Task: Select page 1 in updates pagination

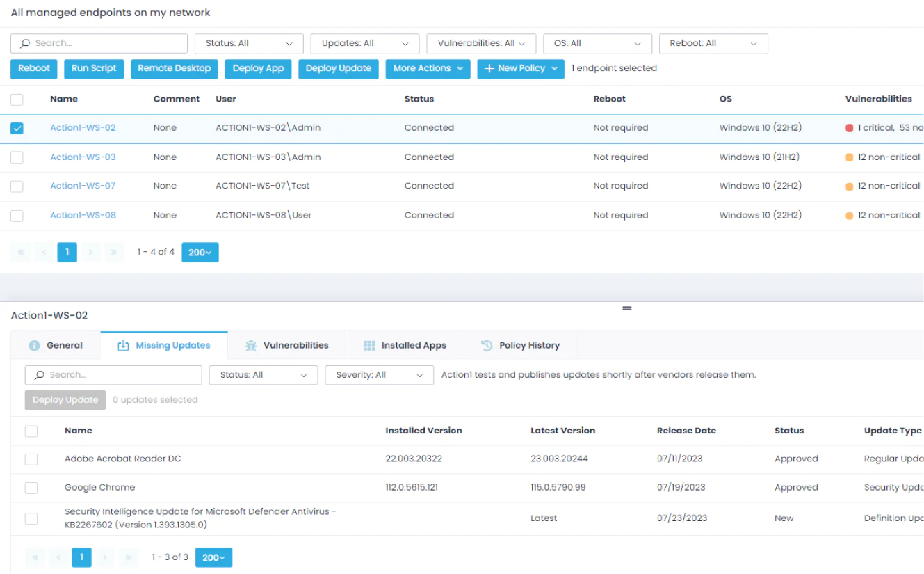Action: (x=81, y=557)
